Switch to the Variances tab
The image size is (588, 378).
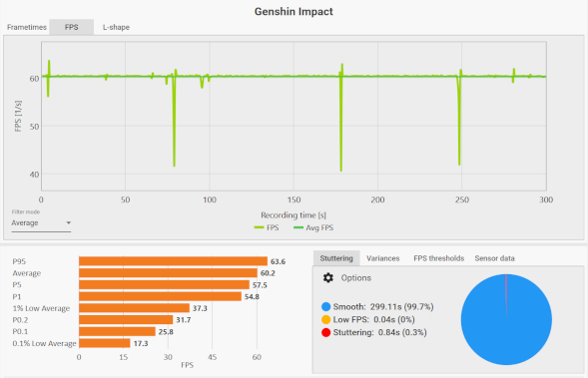pyautogui.click(x=383, y=258)
